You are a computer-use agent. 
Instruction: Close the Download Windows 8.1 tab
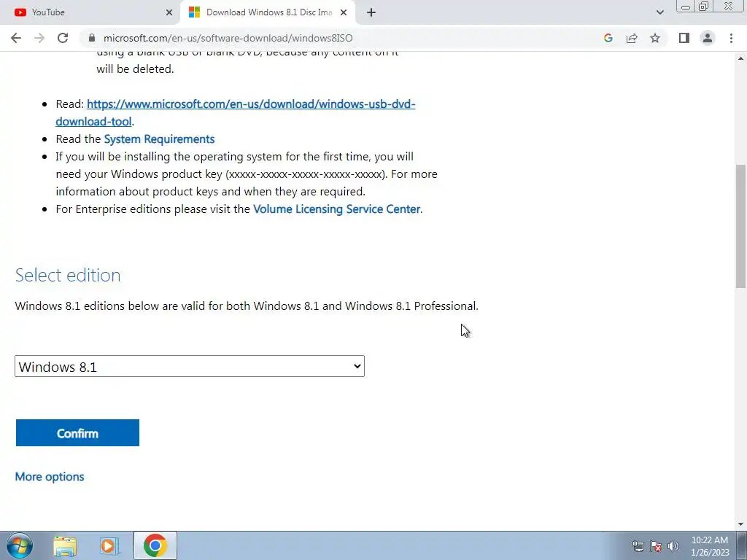(344, 12)
